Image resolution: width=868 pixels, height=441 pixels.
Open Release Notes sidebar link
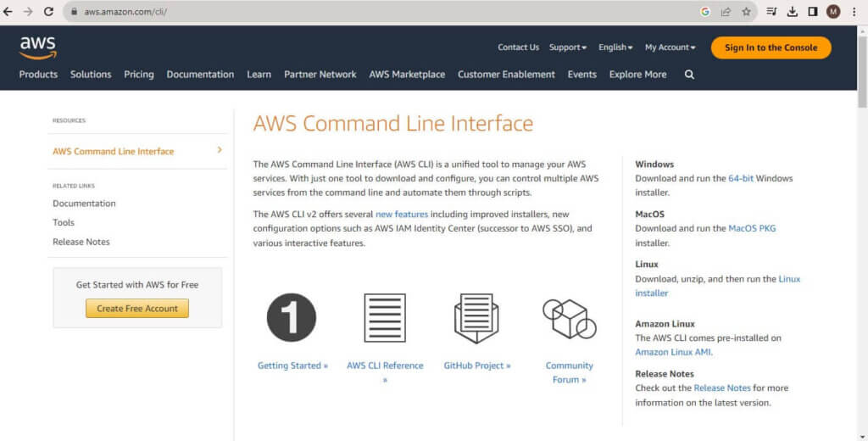point(81,242)
